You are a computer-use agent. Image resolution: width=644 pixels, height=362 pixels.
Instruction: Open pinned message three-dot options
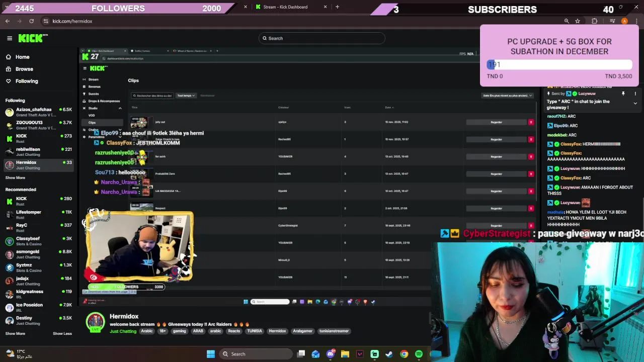[635, 94]
